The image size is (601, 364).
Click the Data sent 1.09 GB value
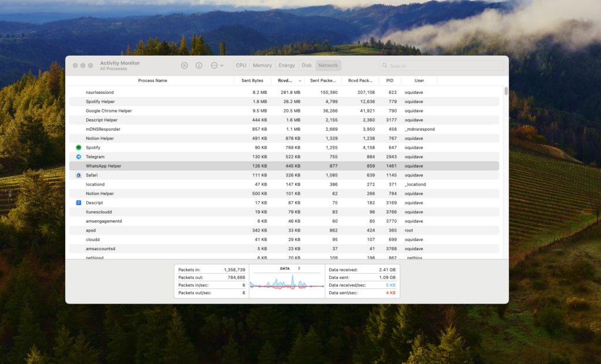click(x=387, y=277)
